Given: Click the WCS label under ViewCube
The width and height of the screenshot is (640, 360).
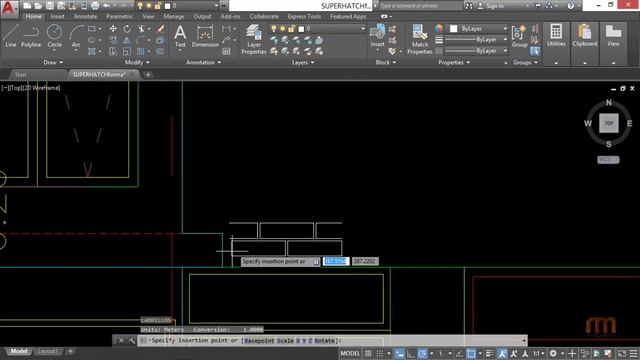Looking at the screenshot, I should click(608, 160).
